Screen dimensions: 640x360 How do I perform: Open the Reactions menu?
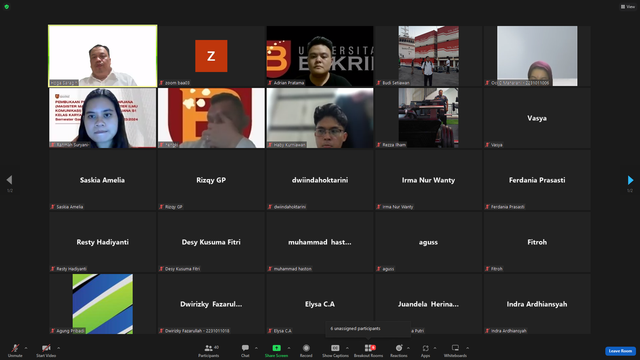(399, 350)
